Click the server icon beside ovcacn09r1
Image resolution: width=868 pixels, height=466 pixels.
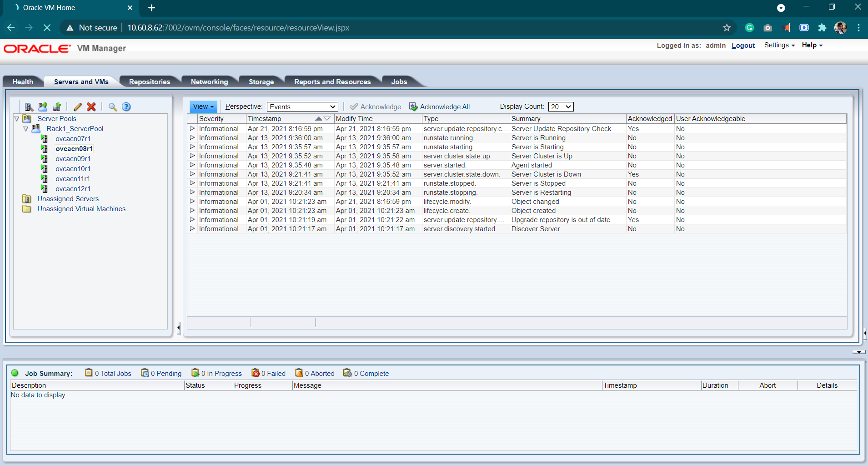[45, 159]
